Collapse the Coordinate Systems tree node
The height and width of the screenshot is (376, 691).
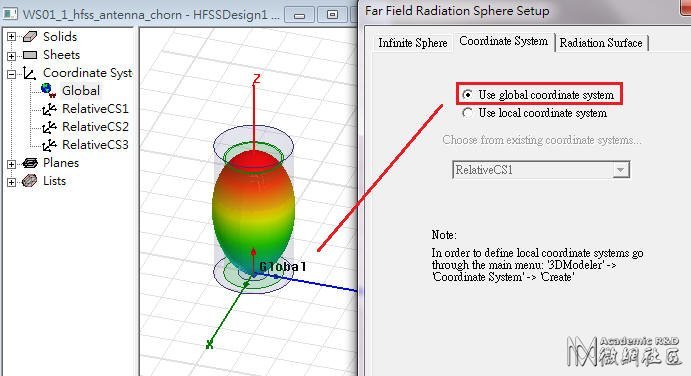pos(11,74)
